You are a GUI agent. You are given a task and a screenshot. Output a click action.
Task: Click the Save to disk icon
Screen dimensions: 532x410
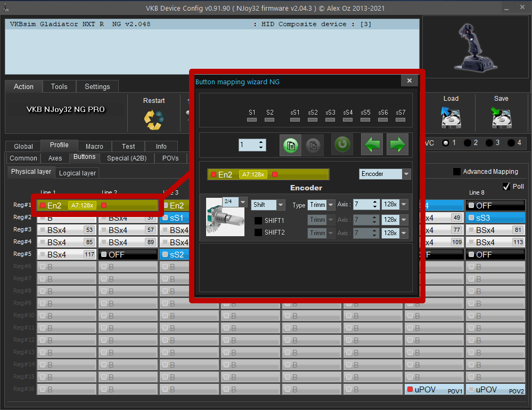click(501, 117)
